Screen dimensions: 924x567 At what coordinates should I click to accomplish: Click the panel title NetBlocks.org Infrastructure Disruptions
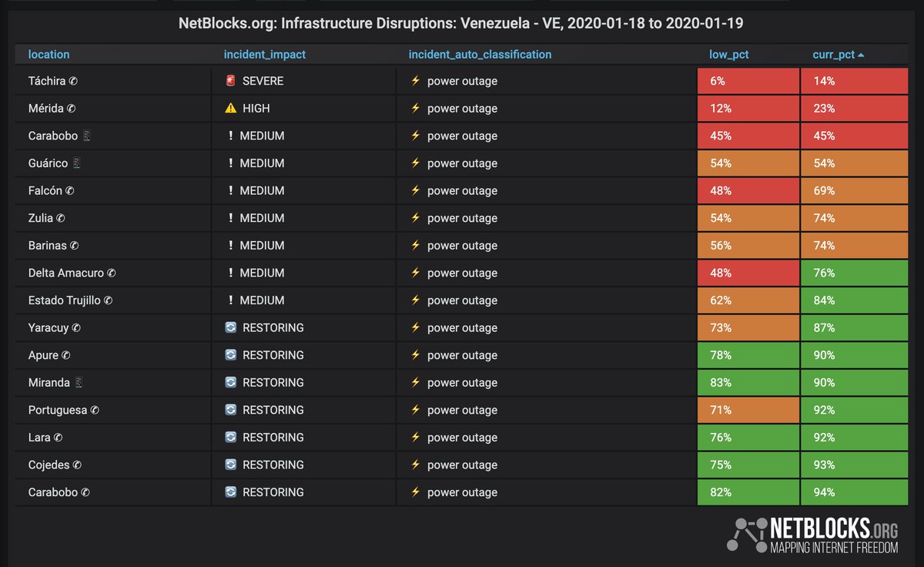click(x=460, y=24)
